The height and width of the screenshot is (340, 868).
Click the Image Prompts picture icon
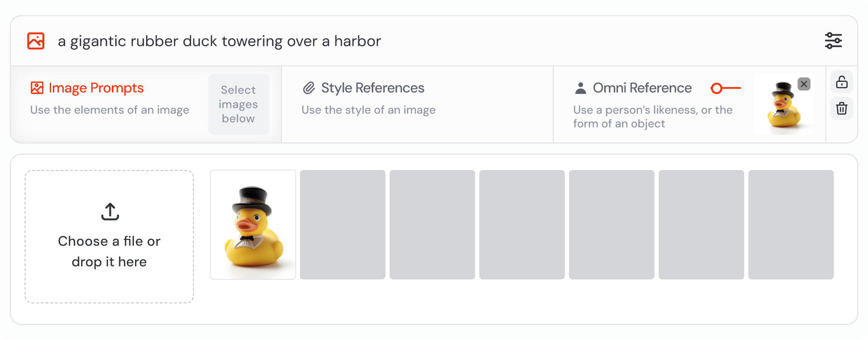tap(37, 88)
